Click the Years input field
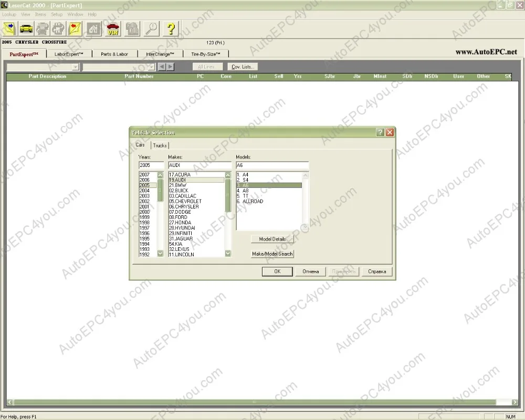The height and width of the screenshot is (420, 525). pyautogui.click(x=151, y=165)
